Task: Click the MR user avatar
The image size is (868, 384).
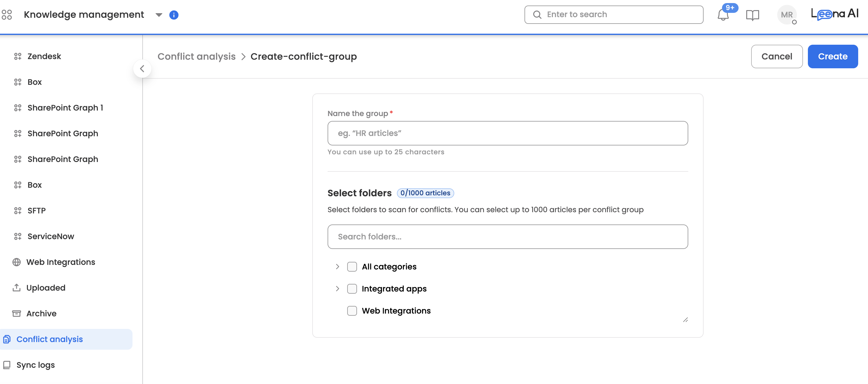Action: (x=786, y=15)
